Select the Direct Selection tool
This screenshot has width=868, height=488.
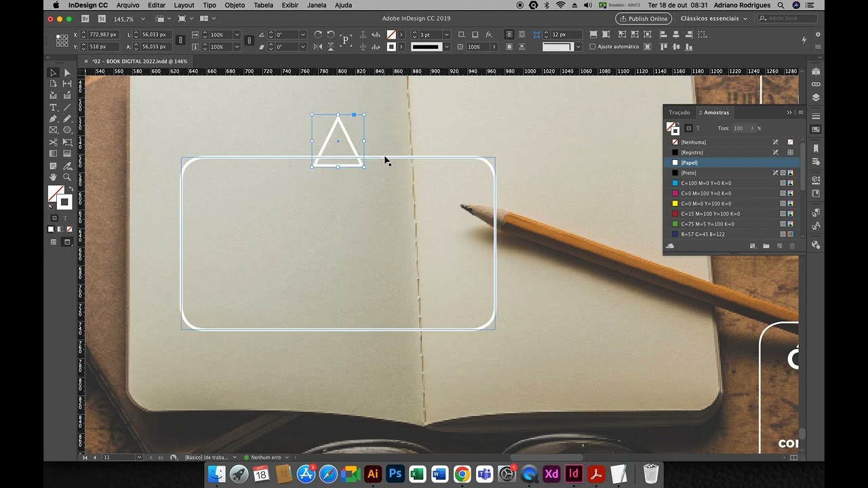click(67, 73)
